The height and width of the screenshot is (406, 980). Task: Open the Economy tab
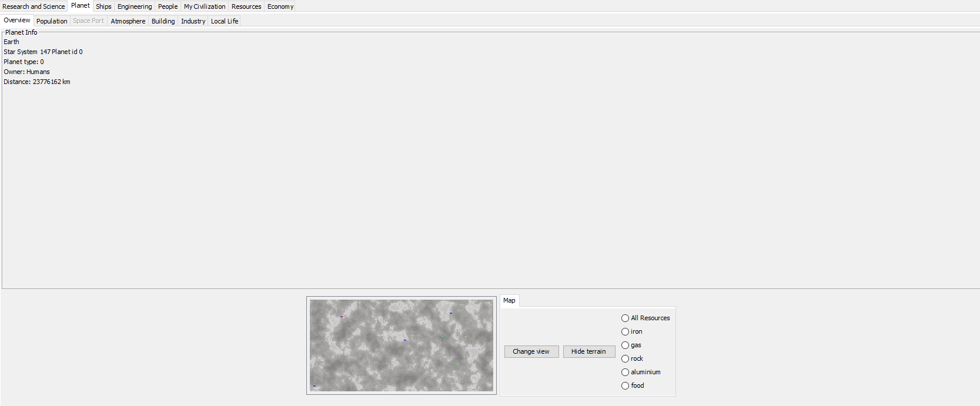click(280, 6)
